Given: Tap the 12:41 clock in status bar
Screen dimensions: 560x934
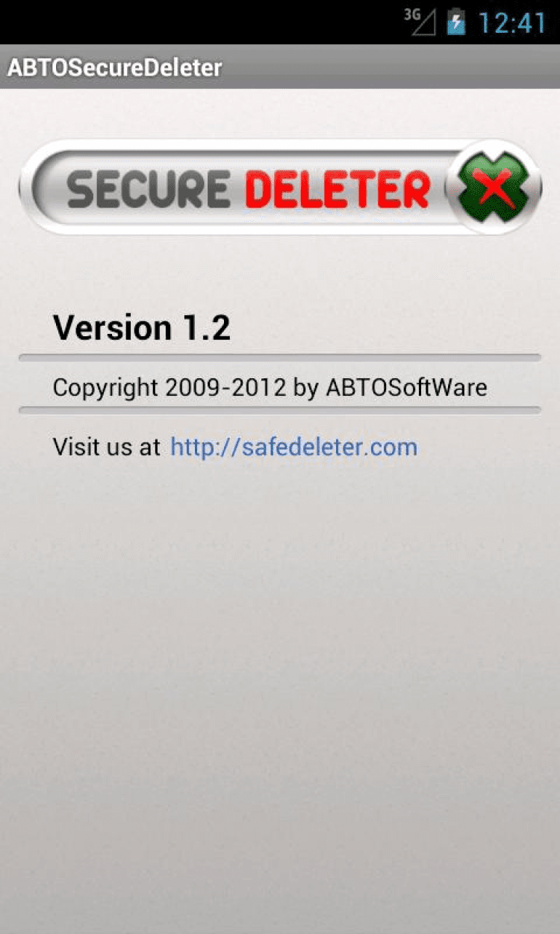Looking at the screenshot, I should point(511,23).
